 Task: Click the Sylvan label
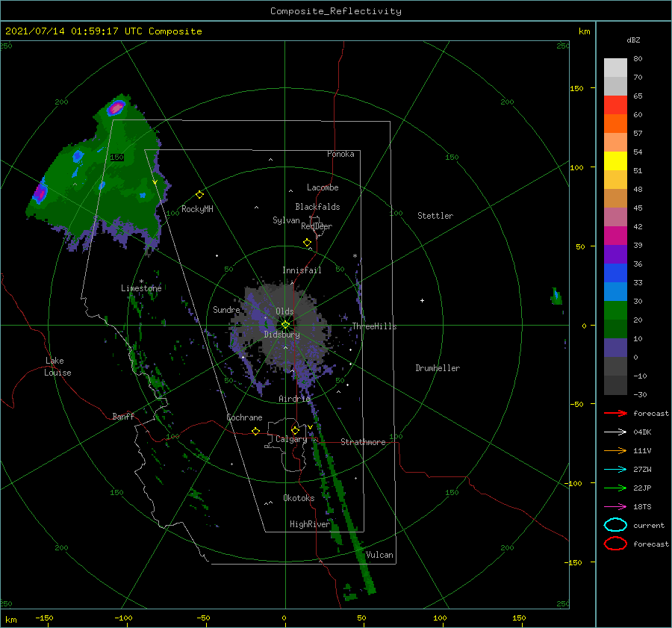[286, 220]
